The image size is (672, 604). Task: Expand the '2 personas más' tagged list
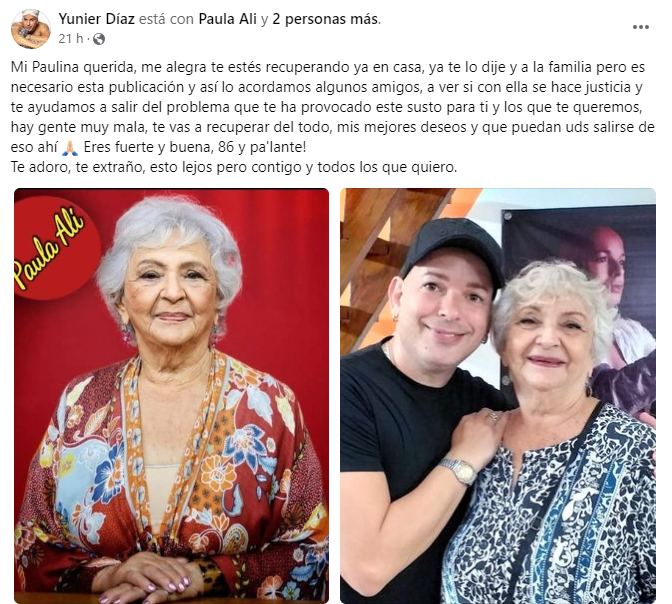point(325,19)
